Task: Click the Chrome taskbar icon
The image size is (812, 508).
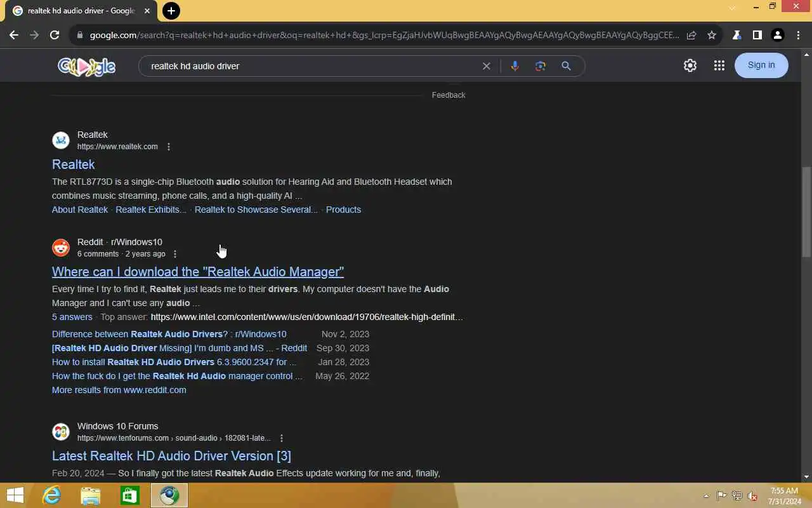Action: click(169, 495)
